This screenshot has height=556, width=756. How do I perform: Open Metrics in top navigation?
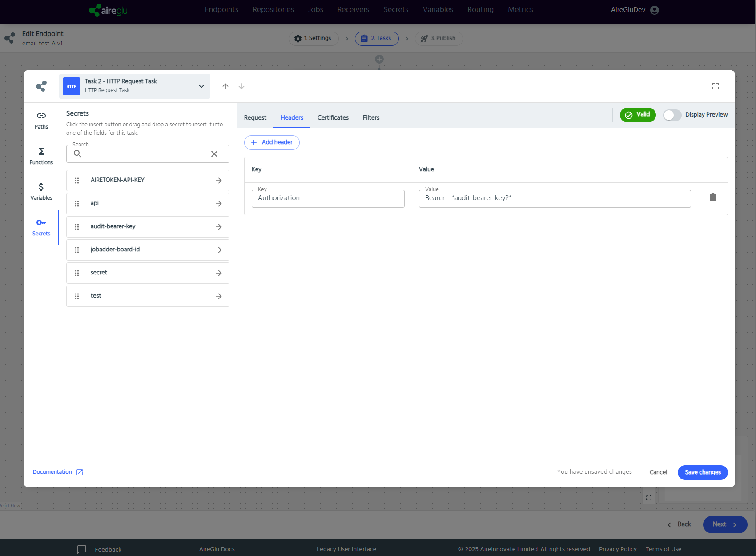click(x=520, y=10)
